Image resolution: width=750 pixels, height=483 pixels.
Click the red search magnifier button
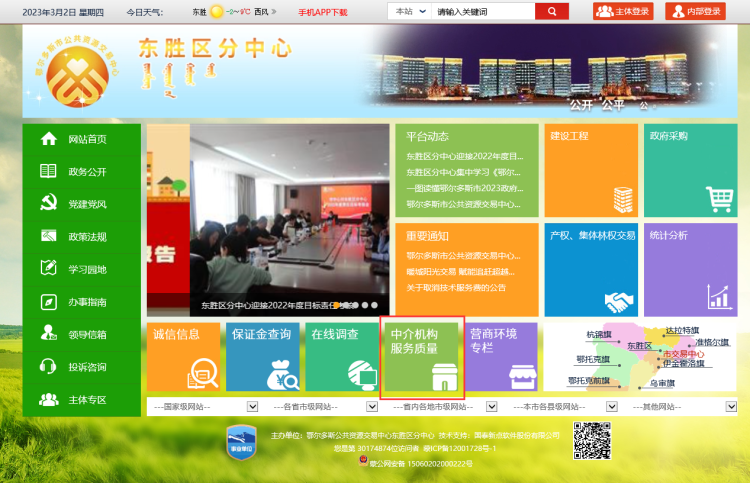pos(551,11)
